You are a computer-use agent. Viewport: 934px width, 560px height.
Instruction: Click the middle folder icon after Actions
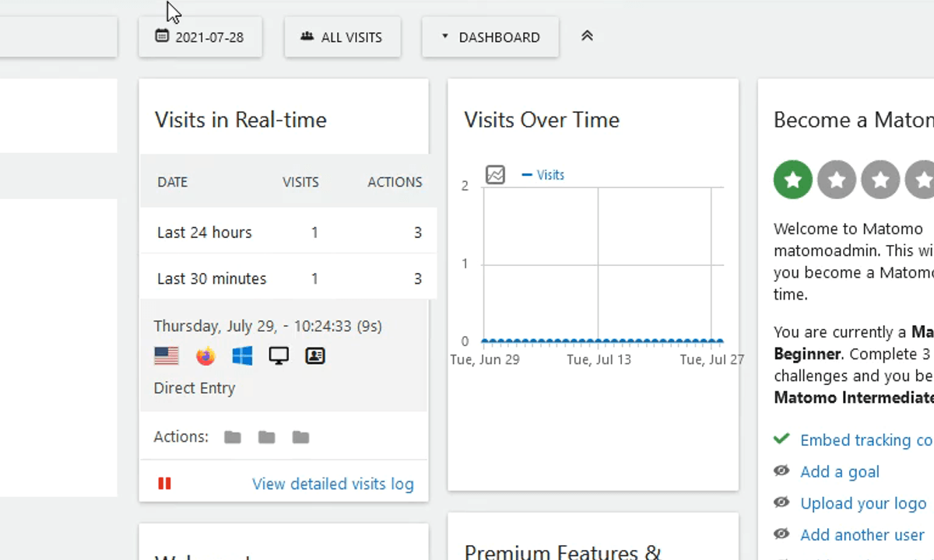click(x=267, y=437)
